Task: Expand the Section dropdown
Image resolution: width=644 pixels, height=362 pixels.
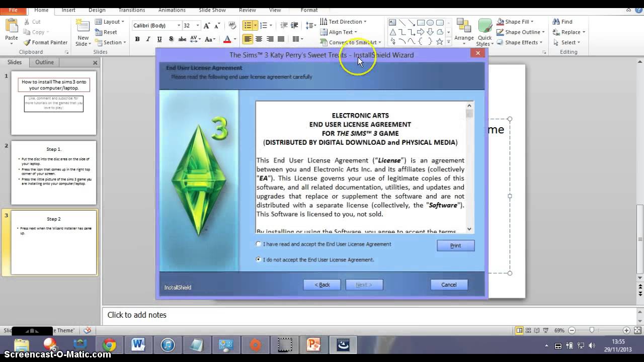Action: pyautogui.click(x=110, y=42)
